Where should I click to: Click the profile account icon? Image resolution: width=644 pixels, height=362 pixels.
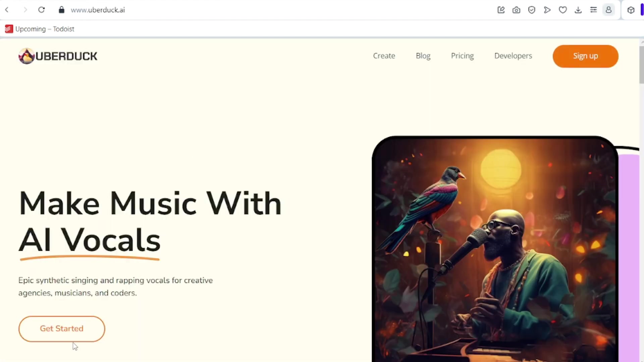pos(608,10)
